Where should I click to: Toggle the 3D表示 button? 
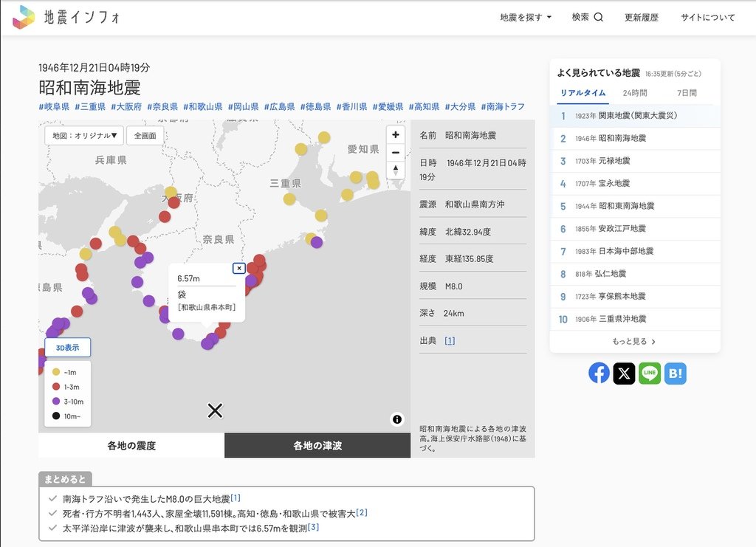point(67,348)
